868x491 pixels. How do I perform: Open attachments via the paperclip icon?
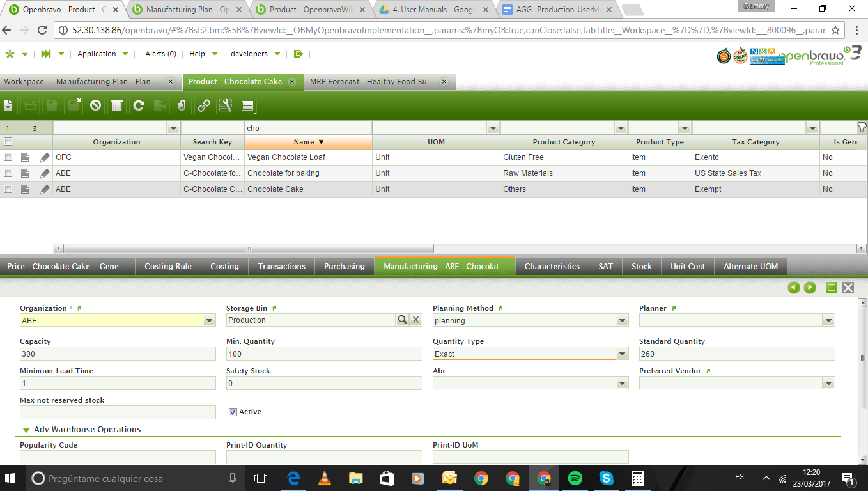pyautogui.click(x=182, y=105)
